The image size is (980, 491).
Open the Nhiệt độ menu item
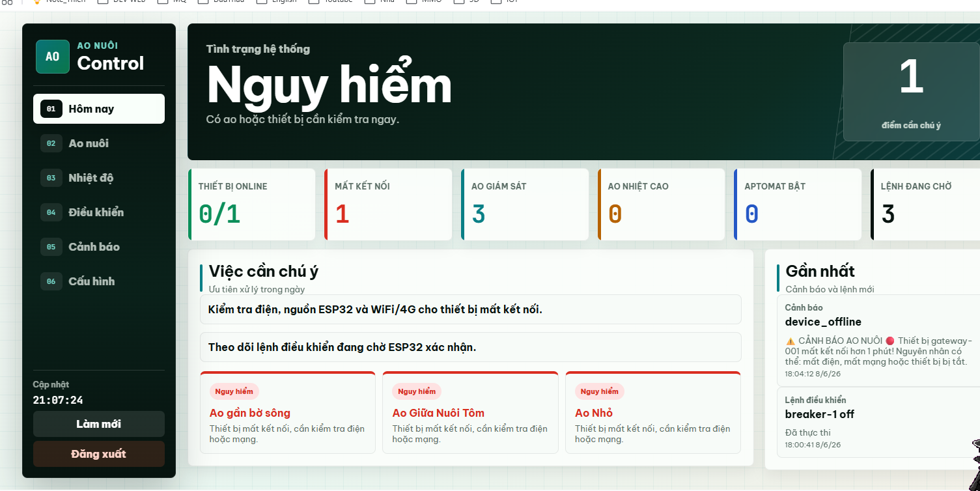click(x=99, y=178)
